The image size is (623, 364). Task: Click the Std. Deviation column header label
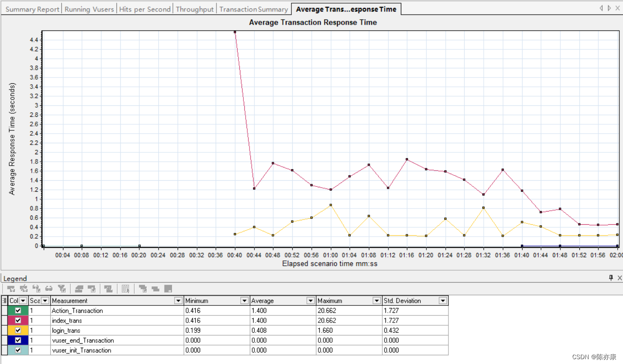(402, 301)
